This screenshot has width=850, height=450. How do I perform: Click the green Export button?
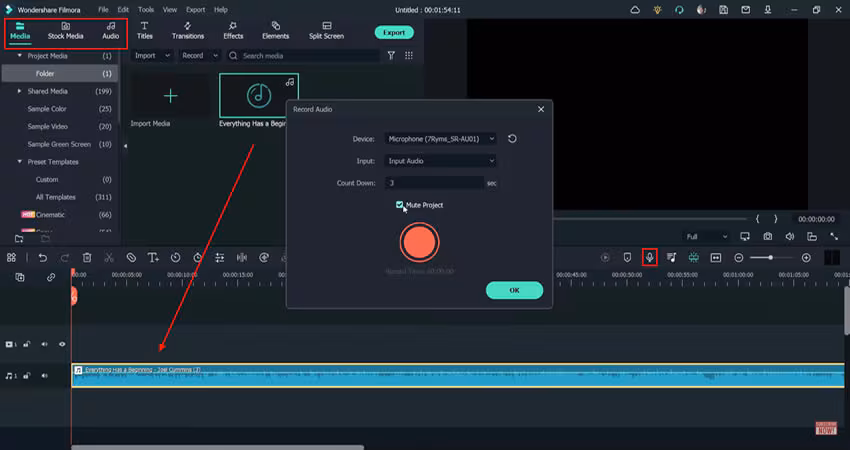pyautogui.click(x=394, y=33)
